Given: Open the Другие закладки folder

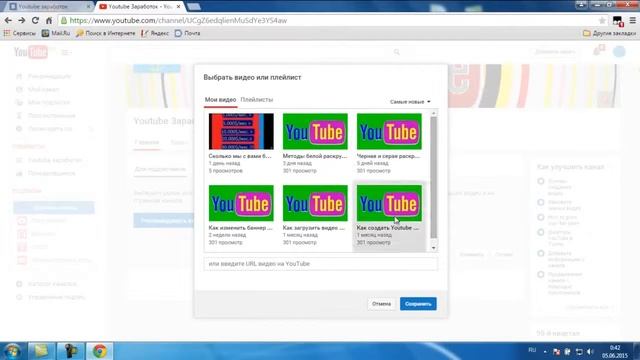Looking at the screenshot, I should tap(609, 33).
